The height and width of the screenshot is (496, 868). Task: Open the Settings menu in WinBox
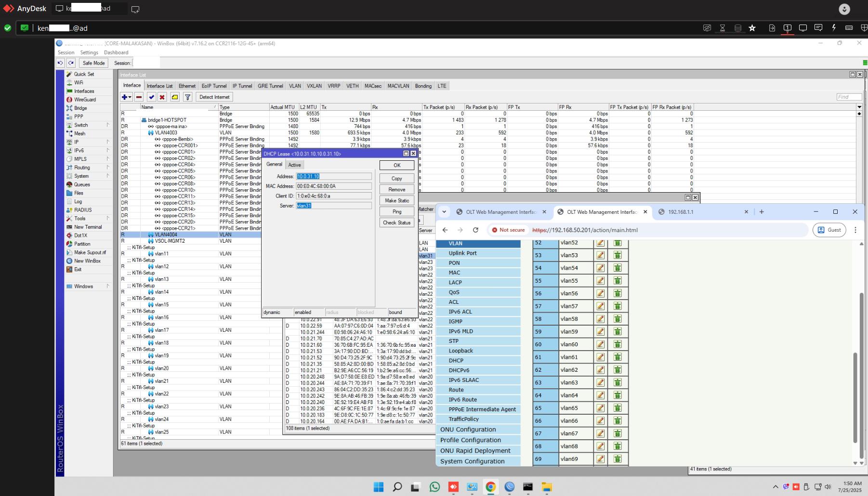coord(89,52)
